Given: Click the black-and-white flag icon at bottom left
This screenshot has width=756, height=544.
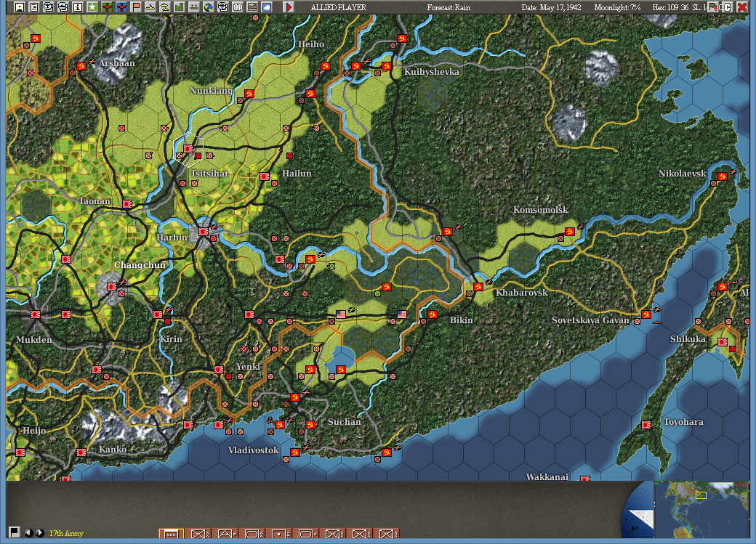Looking at the screenshot, I should coord(14,532).
